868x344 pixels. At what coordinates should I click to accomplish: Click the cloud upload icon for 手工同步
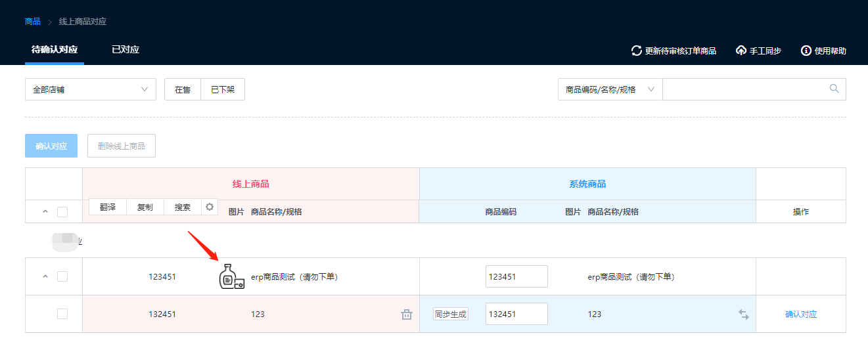click(x=741, y=51)
